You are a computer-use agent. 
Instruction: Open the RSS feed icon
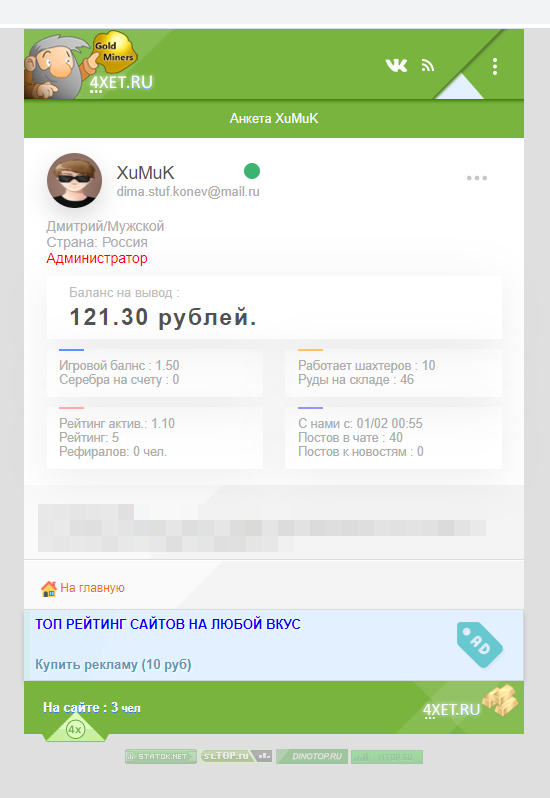pos(428,65)
